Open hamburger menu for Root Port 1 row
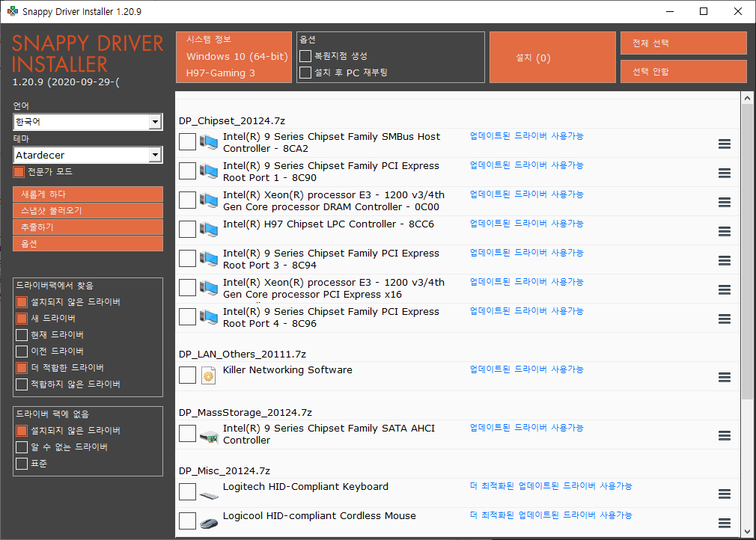The image size is (756, 540). click(x=724, y=173)
